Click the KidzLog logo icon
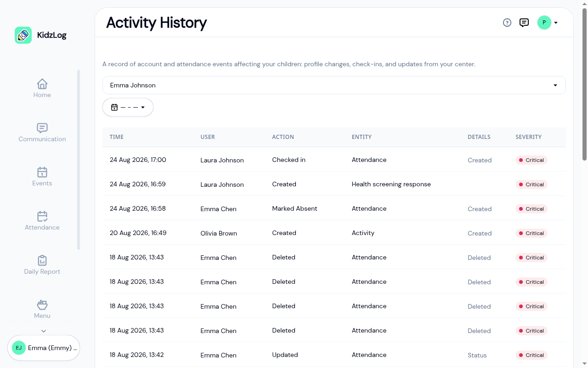 point(23,35)
